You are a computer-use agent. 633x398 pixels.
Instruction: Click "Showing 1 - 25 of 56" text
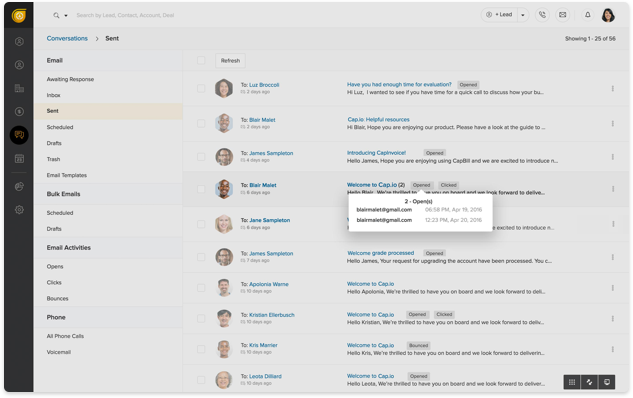590,39
